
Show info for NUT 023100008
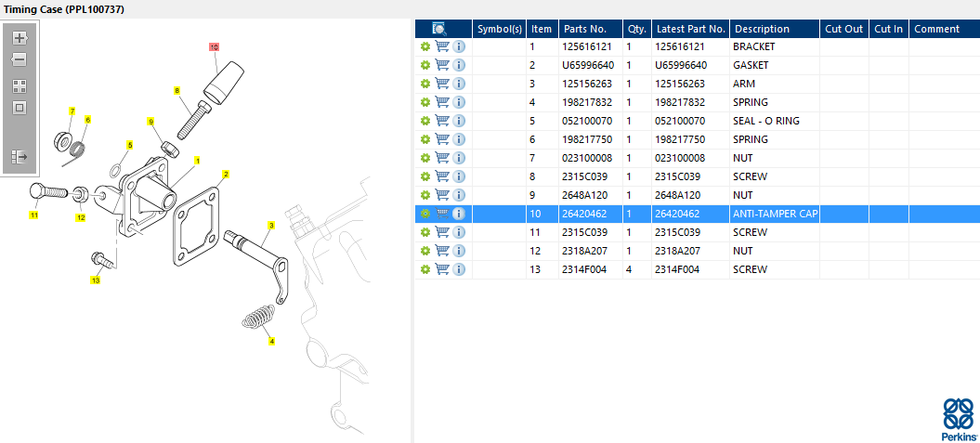[459, 158]
